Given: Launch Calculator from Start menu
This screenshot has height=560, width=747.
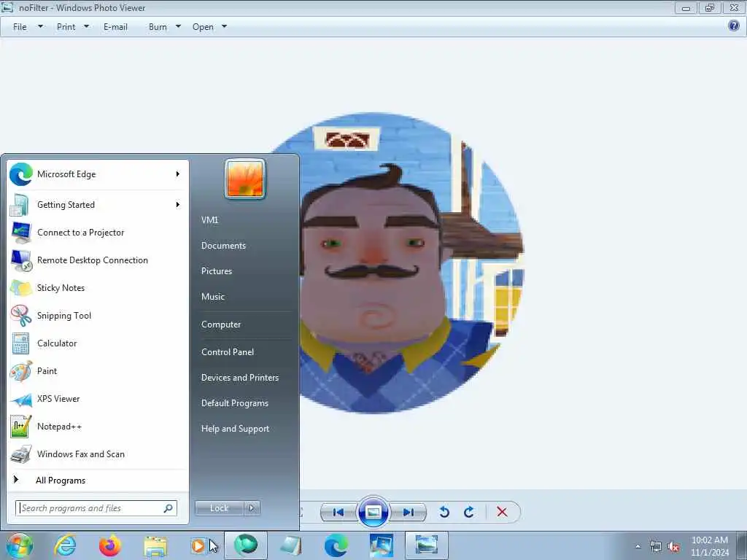Looking at the screenshot, I should (x=98, y=343).
